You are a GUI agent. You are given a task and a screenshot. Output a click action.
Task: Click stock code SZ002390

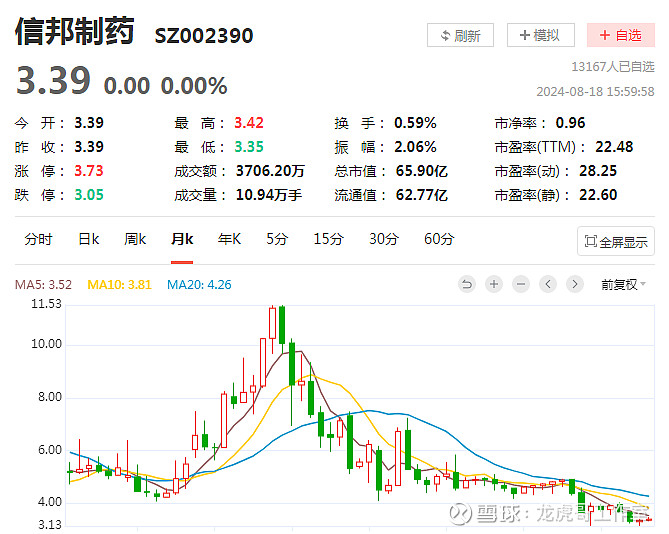[x=204, y=36]
